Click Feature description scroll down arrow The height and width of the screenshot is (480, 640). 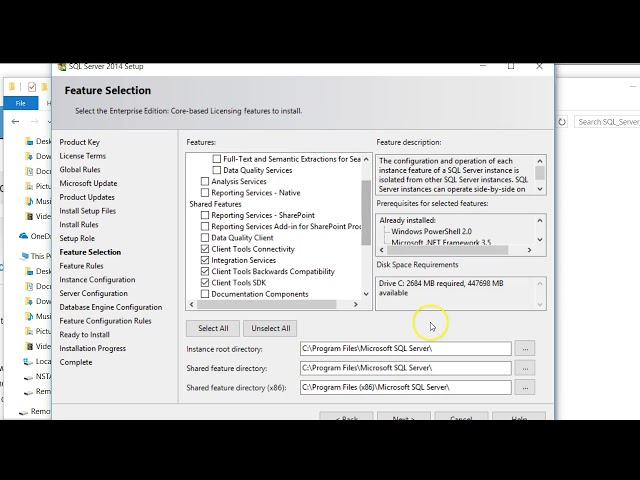[x=540, y=189]
